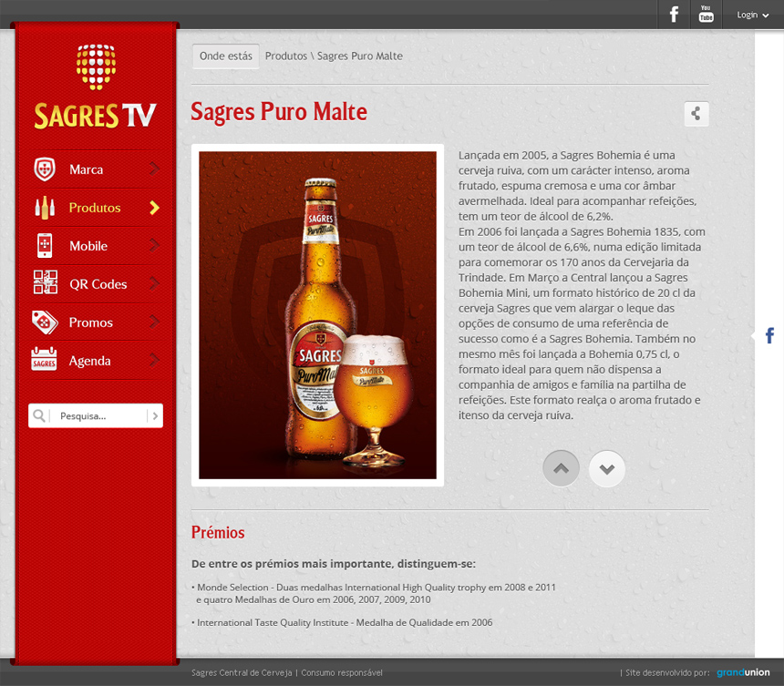Click the Onde estás breadcrumb button
This screenshot has width=784, height=686.
(226, 56)
